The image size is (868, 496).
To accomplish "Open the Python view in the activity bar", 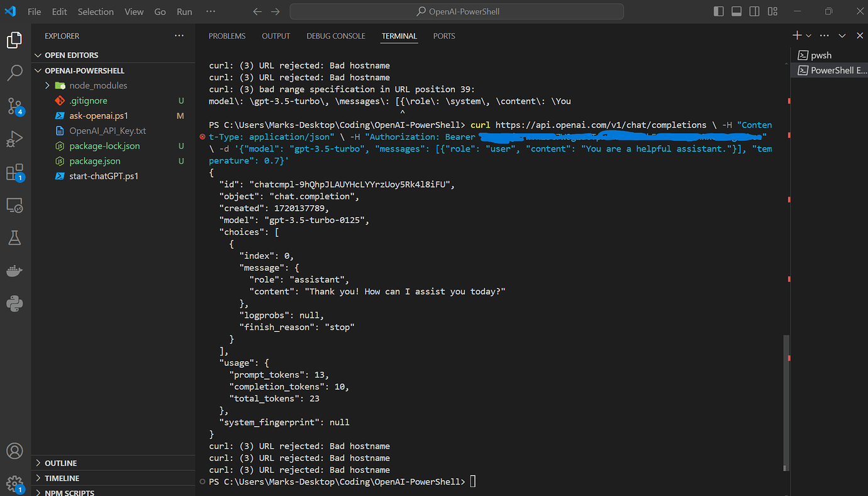I will [x=14, y=303].
